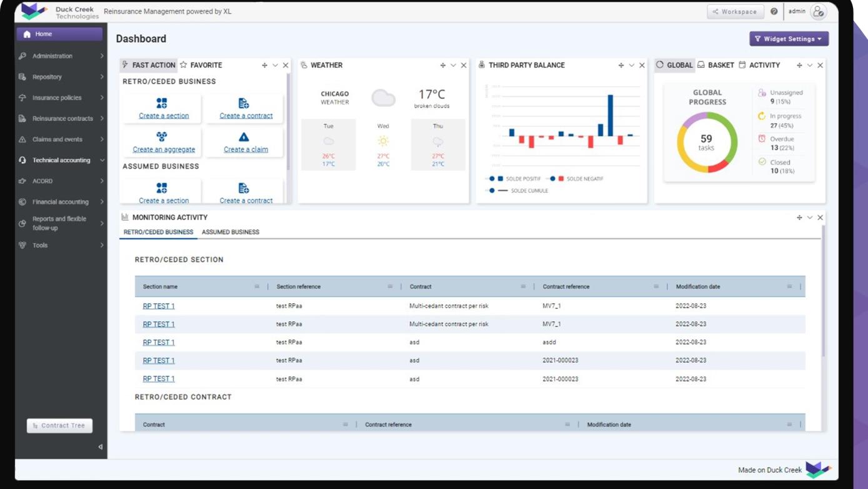
Task: Click the Global Progress donut chart
Action: 706,143
